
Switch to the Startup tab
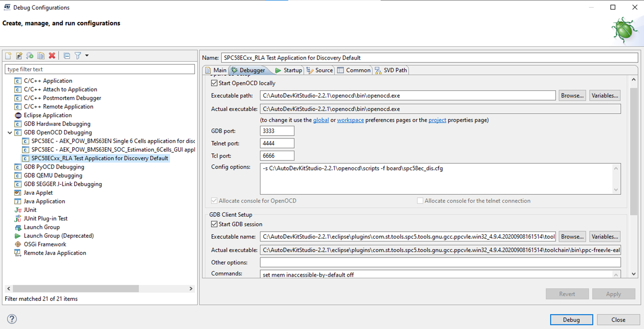tap(289, 70)
